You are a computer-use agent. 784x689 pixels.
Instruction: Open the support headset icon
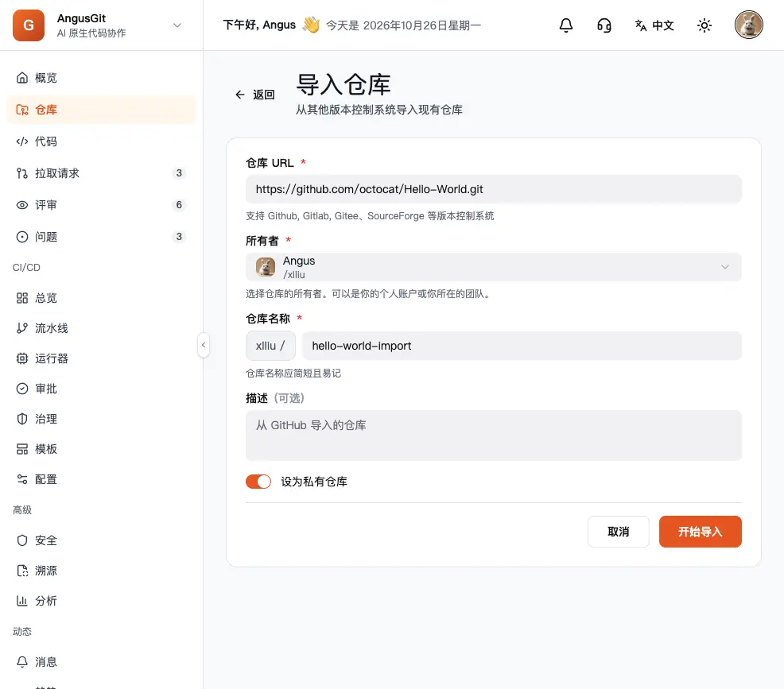604,25
